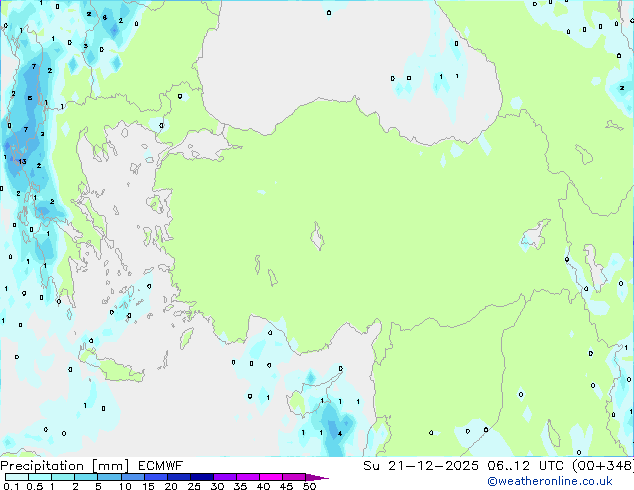
Task: Pick the purple legend swatch between 30 and 35
Action: (x=228, y=478)
